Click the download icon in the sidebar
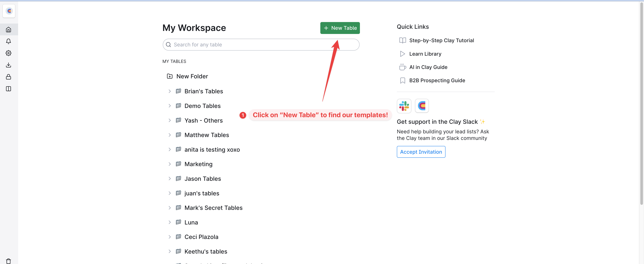Screen dimensions: 644x264 click(x=9, y=65)
